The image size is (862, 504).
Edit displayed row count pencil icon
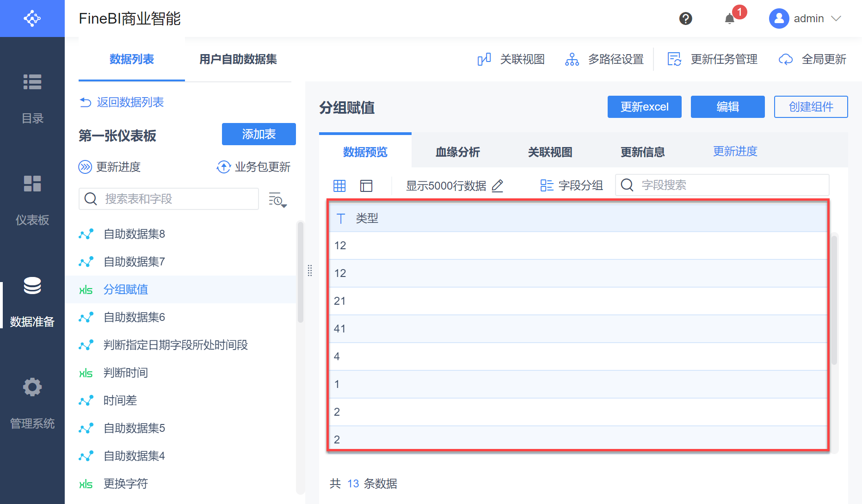(x=498, y=186)
